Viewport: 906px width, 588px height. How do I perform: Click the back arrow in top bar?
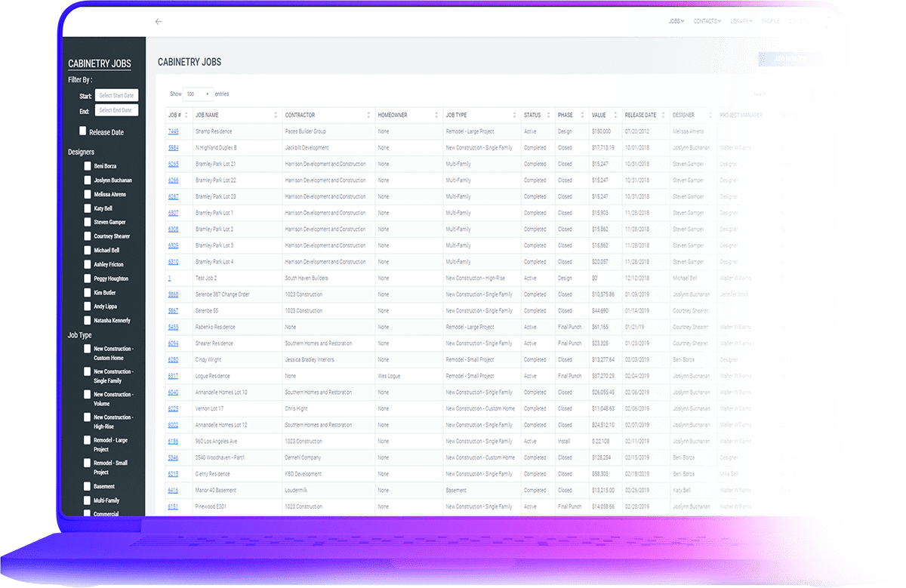[158, 22]
